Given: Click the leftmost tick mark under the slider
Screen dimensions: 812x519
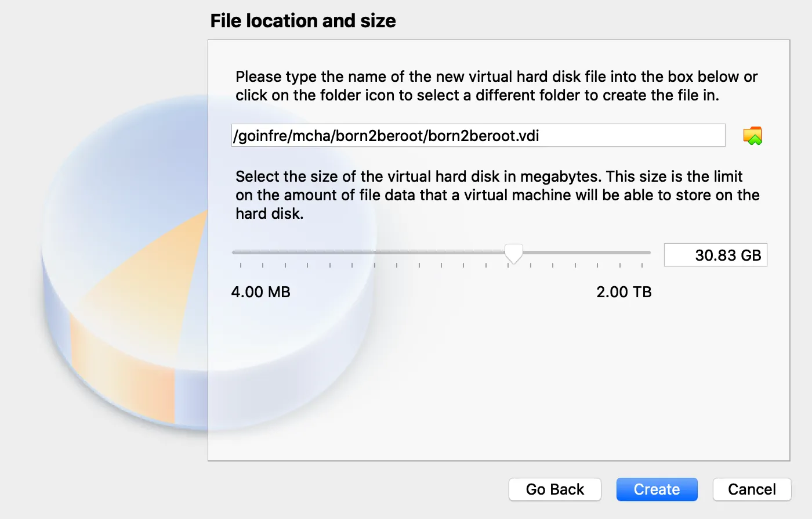Looking at the screenshot, I should [241, 265].
